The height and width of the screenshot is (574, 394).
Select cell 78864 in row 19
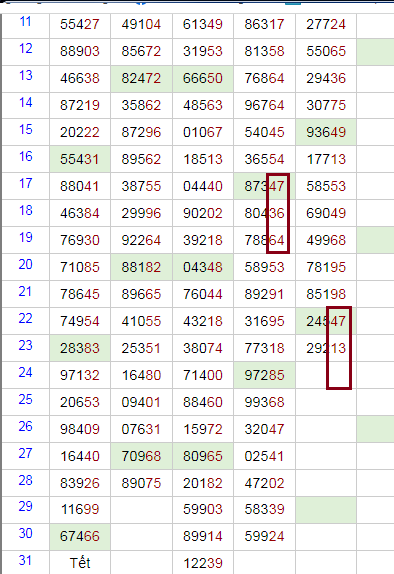click(264, 241)
